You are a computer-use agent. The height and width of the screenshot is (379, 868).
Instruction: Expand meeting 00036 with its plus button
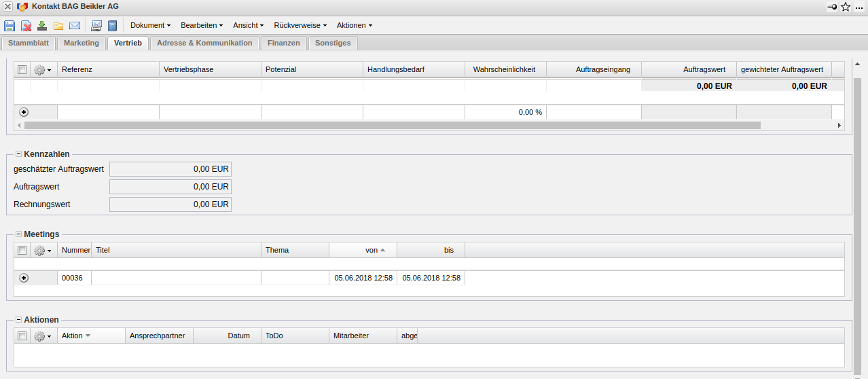[x=24, y=278]
